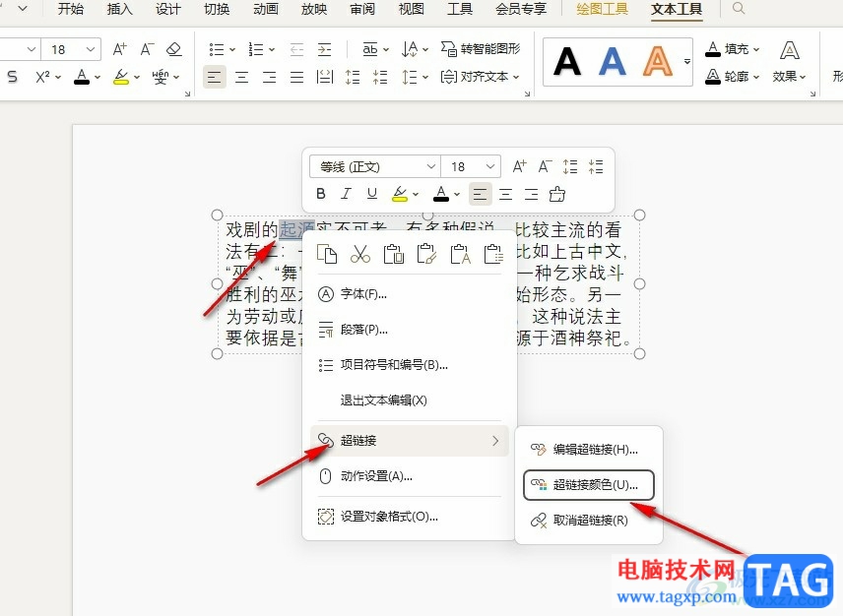Toggle center alignment in the mini toolbar
This screenshot has width=843, height=616.
tap(506, 194)
